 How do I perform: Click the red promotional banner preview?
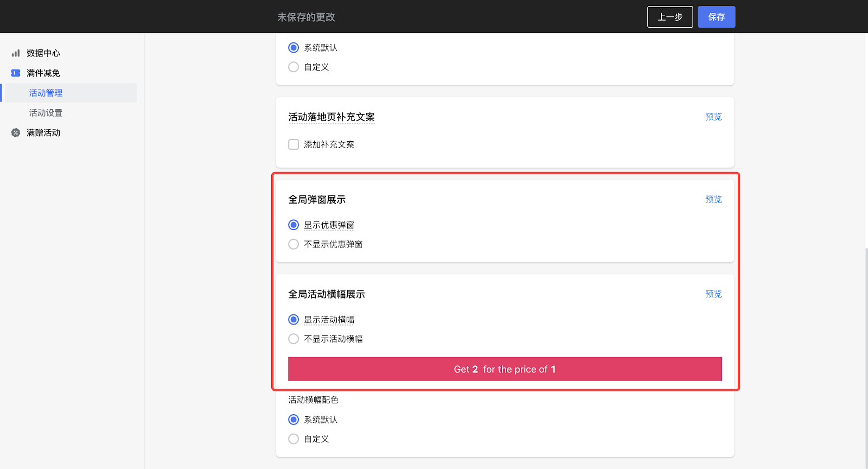tap(505, 369)
